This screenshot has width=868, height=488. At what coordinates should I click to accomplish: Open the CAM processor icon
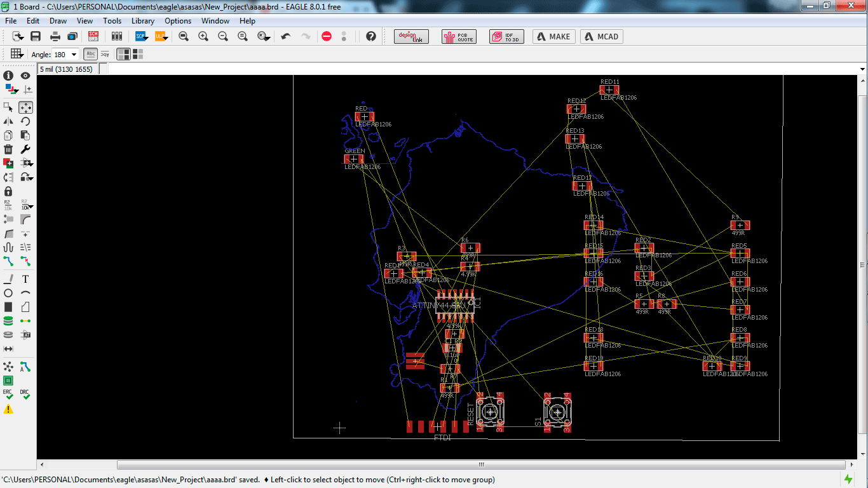pos(72,36)
